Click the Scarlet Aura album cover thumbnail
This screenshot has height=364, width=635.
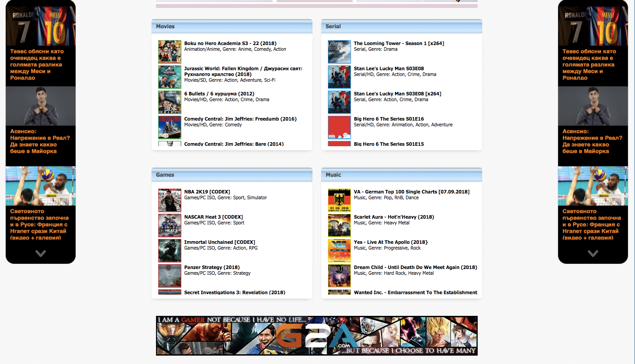pos(339,225)
